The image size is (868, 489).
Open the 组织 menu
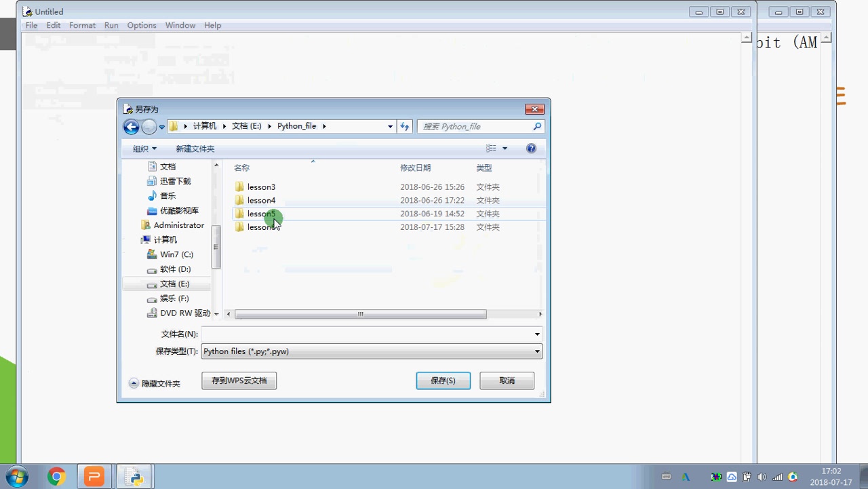tap(144, 149)
